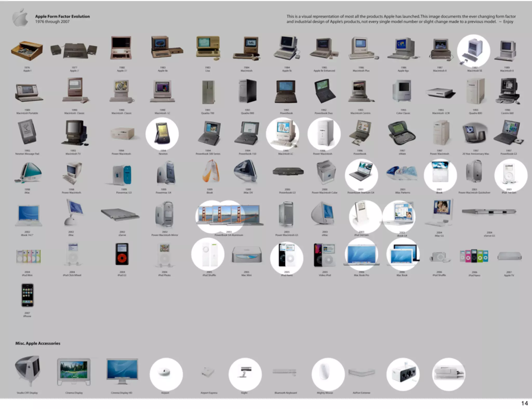This screenshot has height=409, width=532.
Task: Select the highlighted Powerbook Titanium G4
Action: (x=361, y=173)
